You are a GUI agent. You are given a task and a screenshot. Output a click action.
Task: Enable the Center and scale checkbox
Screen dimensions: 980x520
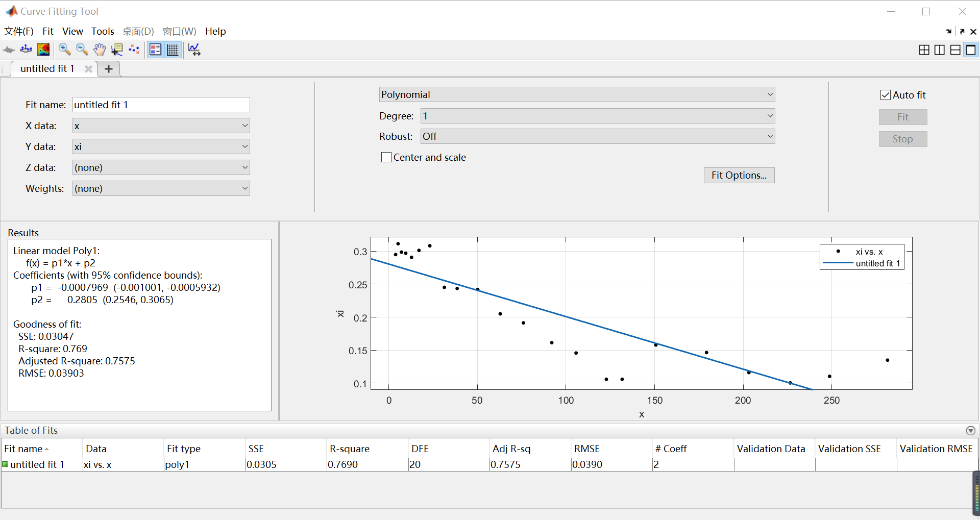(386, 157)
